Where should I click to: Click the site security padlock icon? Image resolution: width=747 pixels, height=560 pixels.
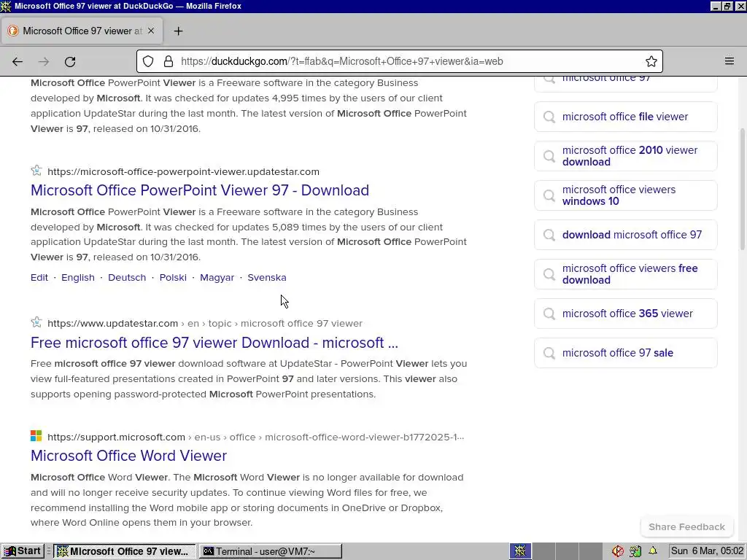tap(169, 61)
